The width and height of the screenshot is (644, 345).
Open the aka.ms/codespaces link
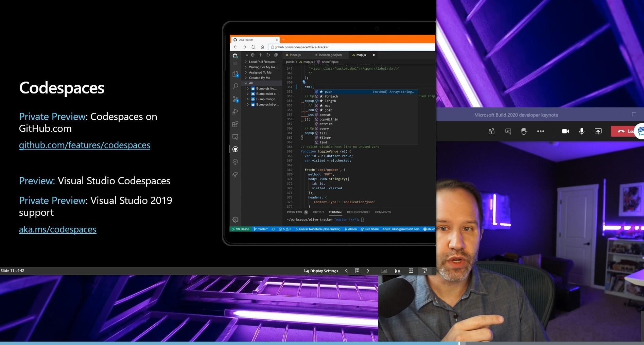pyautogui.click(x=58, y=229)
